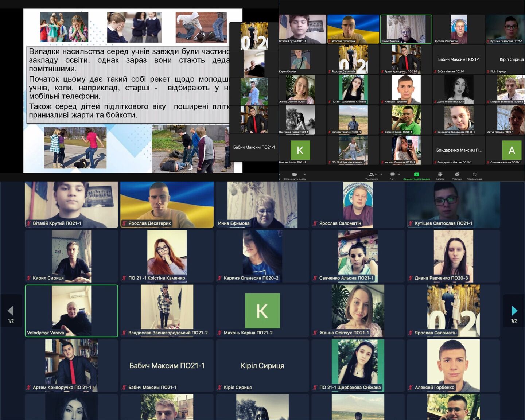
Task: Click muted mic icon on Диана Радченко tile
Action: [411, 278]
